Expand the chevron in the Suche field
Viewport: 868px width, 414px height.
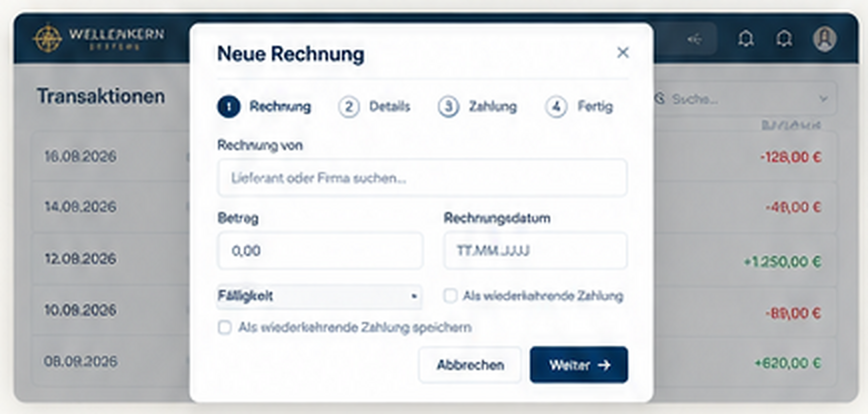(823, 99)
